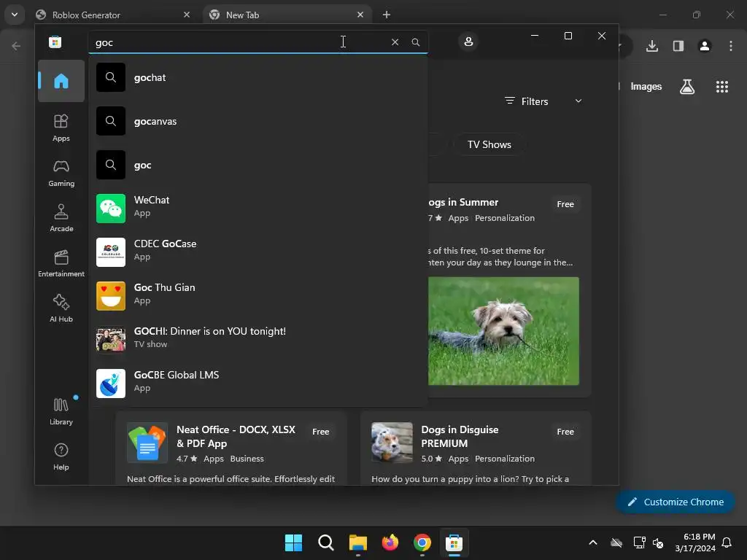The height and width of the screenshot is (560, 747).
Task: Open the Dogs in Disguise PREMIUM thumbnail
Action: point(392,443)
